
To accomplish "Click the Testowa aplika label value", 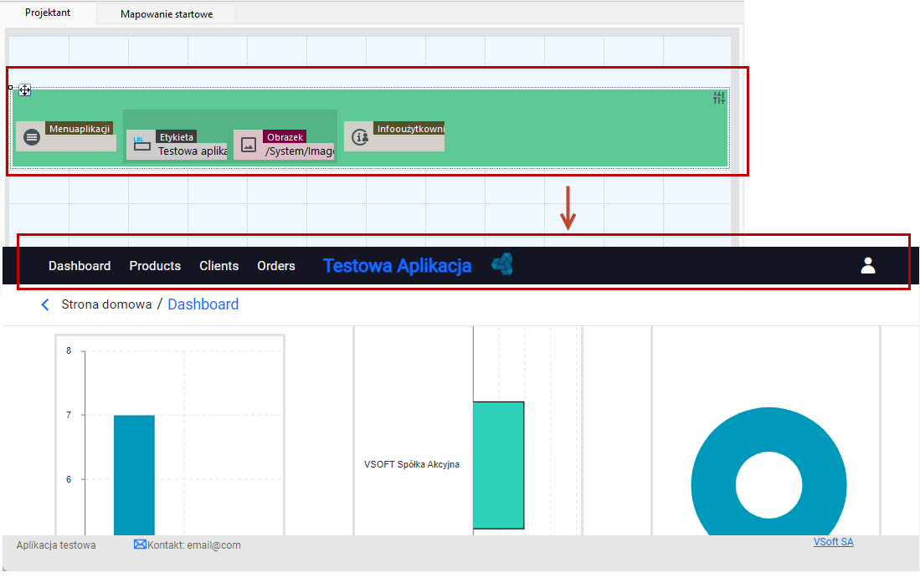I will click(193, 151).
